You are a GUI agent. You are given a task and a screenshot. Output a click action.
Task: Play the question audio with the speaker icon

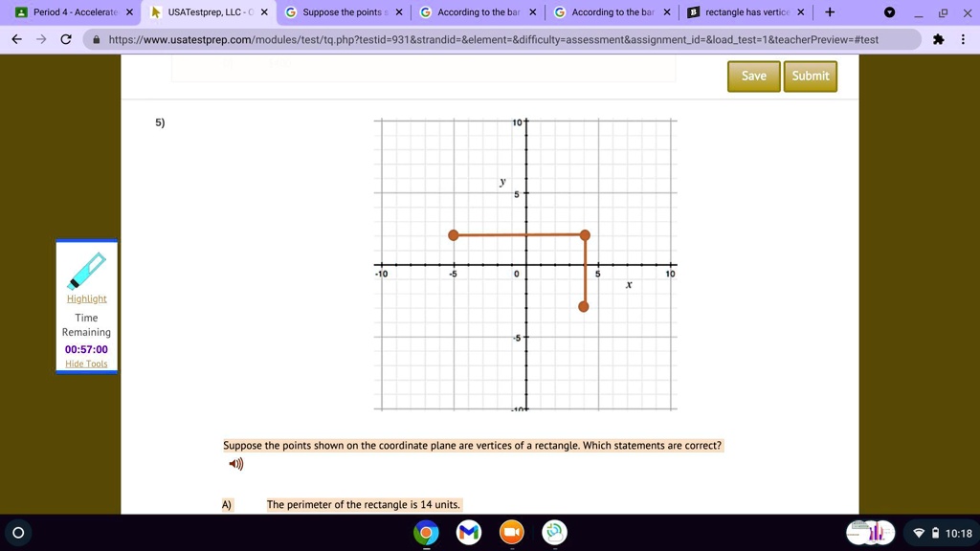tap(235, 464)
